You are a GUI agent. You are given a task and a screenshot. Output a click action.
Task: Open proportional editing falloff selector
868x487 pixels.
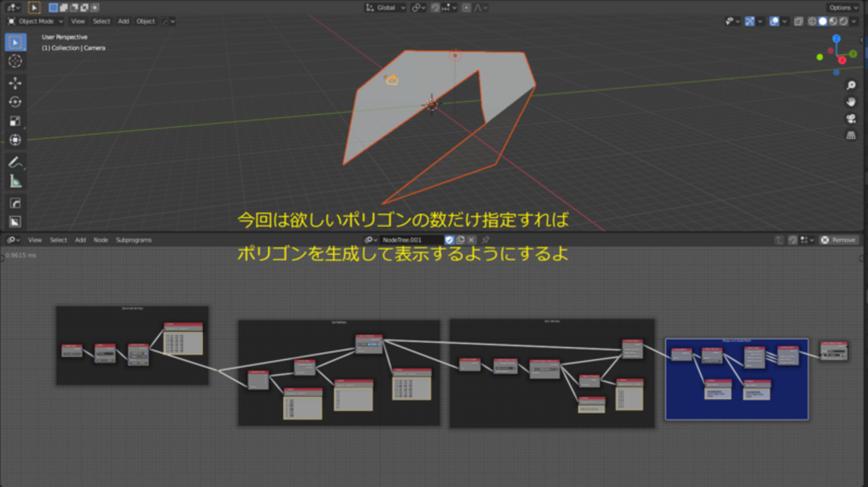coord(481,8)
